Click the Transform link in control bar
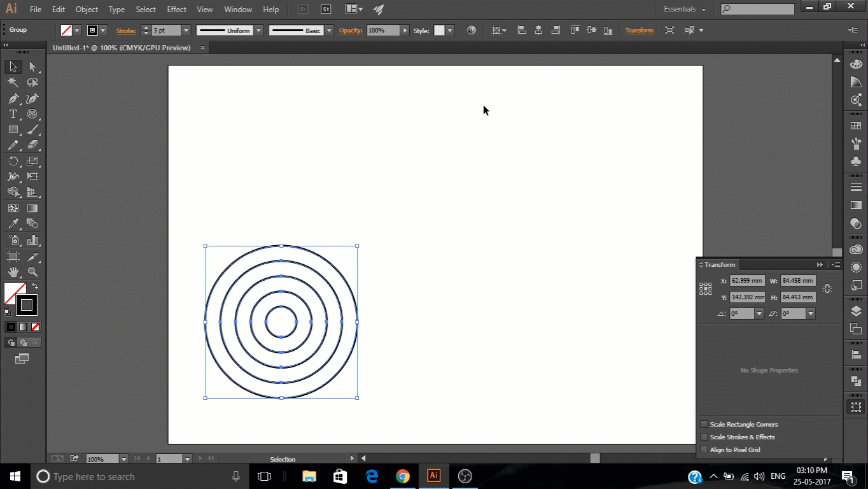Image resolution: width=868 pixels, height=489 pixels. coord(638,30)
